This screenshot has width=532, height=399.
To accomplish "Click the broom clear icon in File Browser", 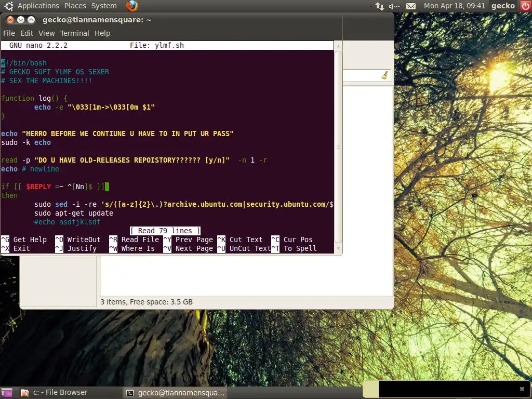I will [x=385, y=75].
